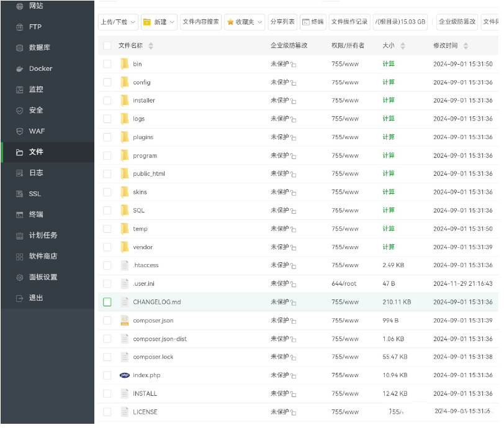Click the lock icon next to bin folder protection
The height and width of the screenshot is (430, 504).
click(x=294, y=65)
